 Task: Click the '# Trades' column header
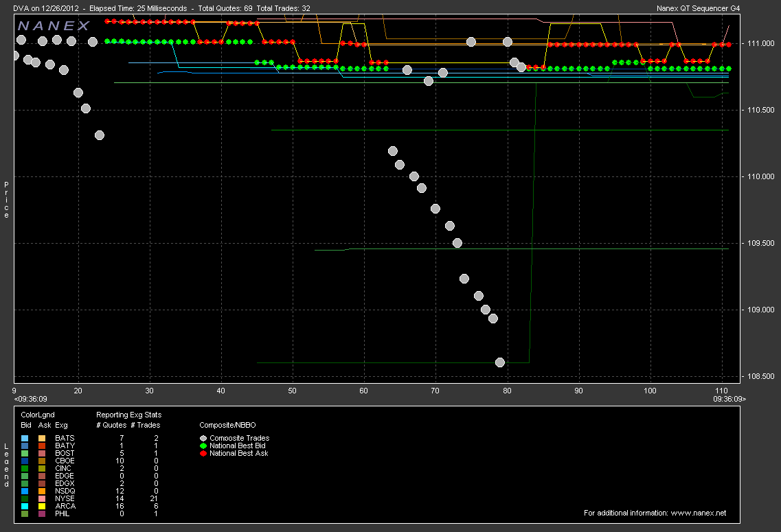coord(146,426)
